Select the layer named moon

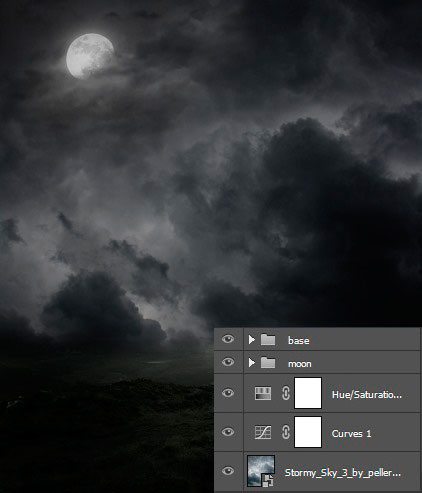300,364
